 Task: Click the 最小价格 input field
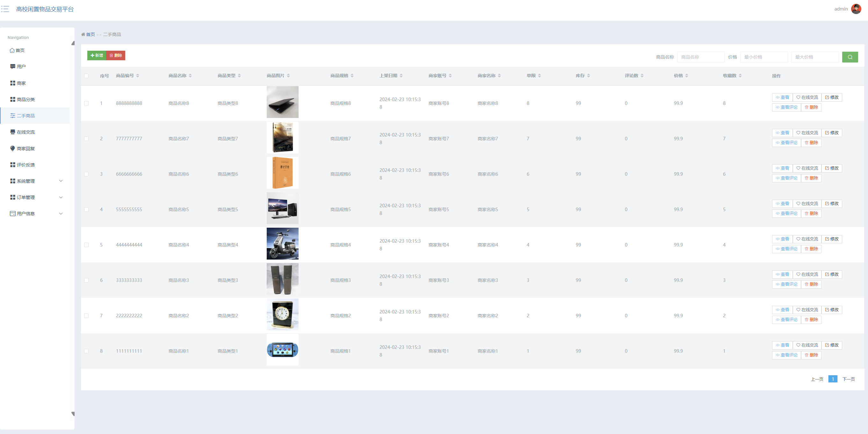764,57
